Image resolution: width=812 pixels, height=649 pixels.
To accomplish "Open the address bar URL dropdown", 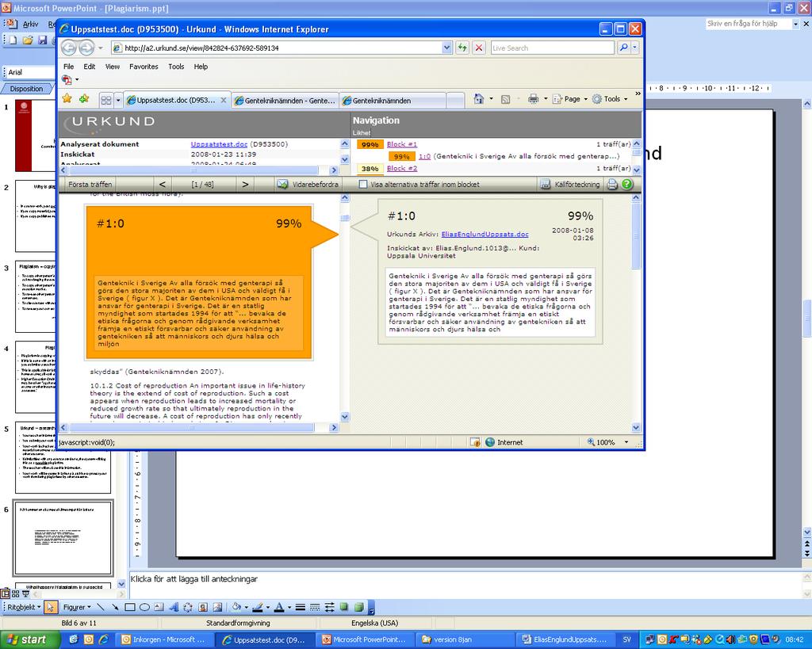I will pos(447,48).
